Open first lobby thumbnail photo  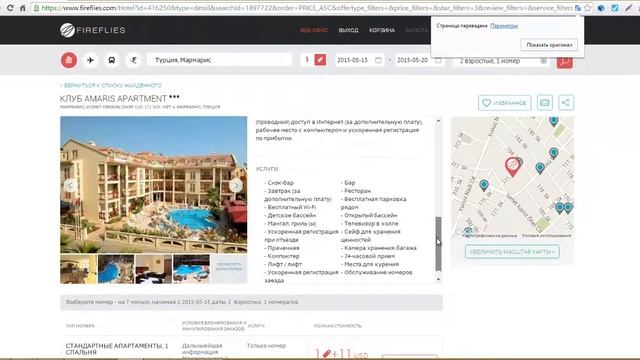79,269
